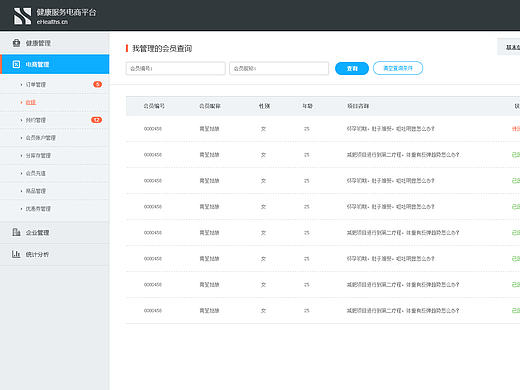Viewport: 520px width, 390px height.
Task: Expand the 企业管理 section
Action: click(55, 232)
